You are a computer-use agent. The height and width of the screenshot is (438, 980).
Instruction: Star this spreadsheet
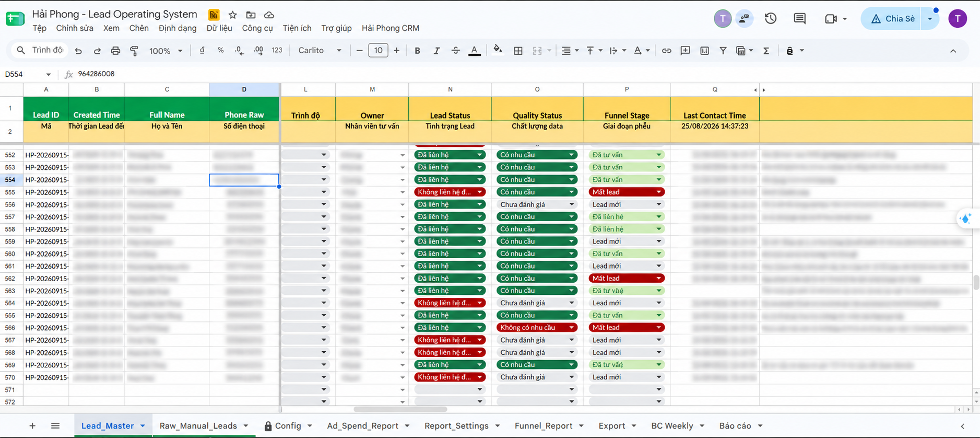(x=233, y=15)
